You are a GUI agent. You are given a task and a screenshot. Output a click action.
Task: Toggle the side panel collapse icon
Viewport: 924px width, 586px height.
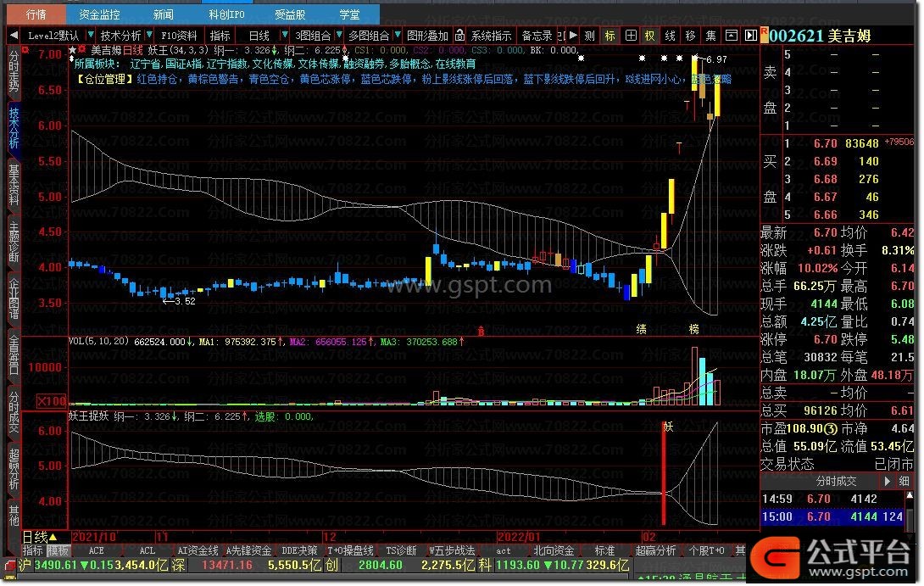(x=751, y=36)
